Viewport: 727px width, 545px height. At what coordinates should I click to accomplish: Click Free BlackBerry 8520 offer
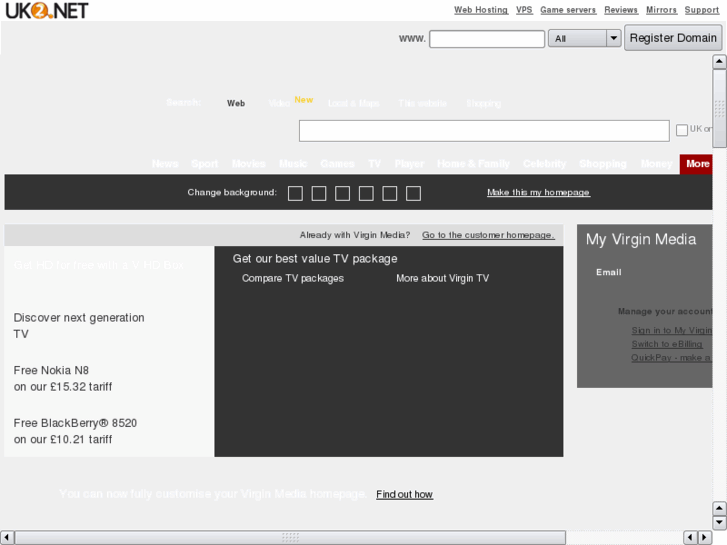(75, 431)
